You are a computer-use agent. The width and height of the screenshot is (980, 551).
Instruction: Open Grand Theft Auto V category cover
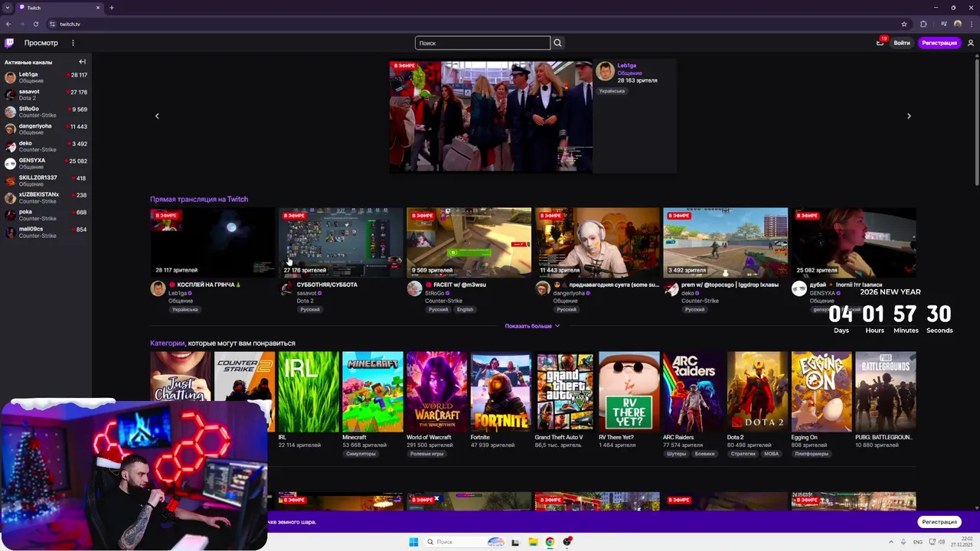click(x=565, y=392)
